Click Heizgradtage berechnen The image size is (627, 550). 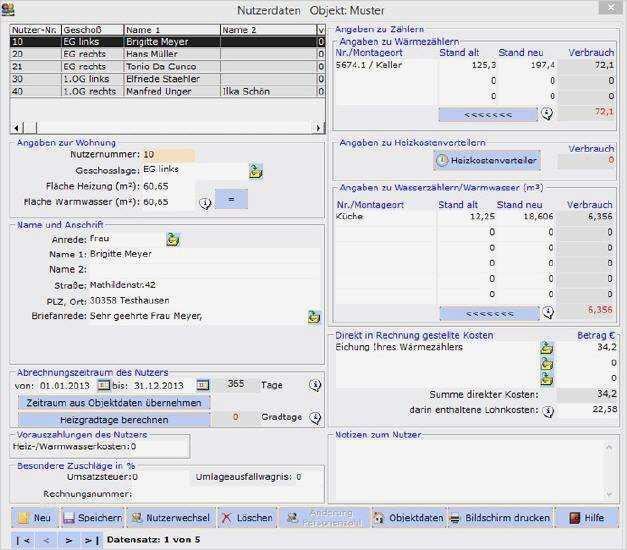114,420
